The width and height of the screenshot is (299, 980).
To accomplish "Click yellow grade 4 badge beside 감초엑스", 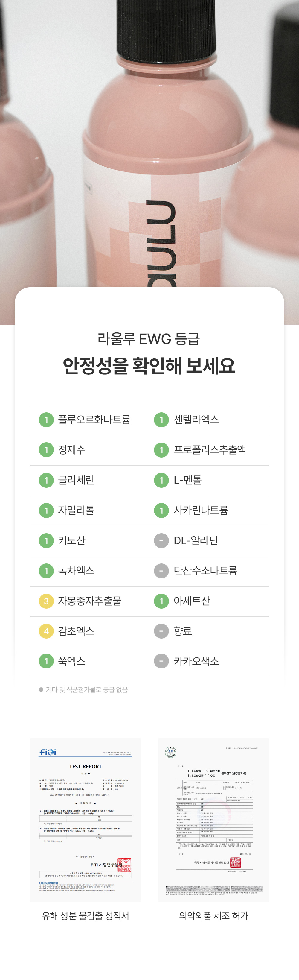I will point(46,631).
